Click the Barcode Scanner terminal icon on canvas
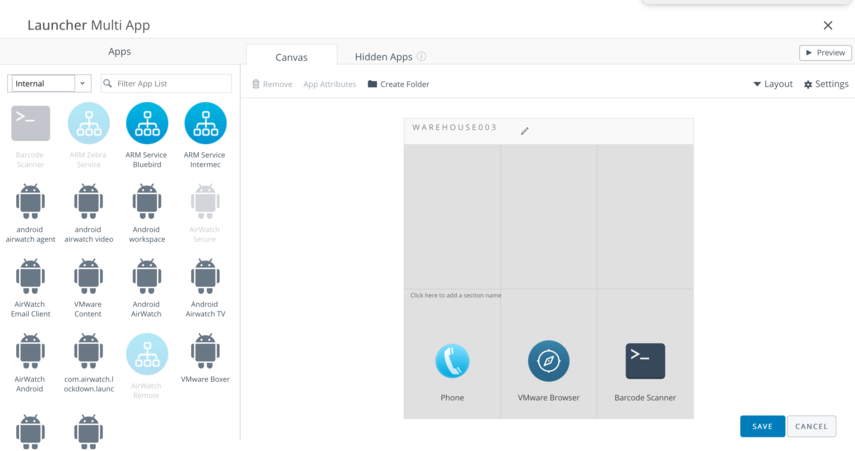This screenshot has width=855, height=451. pos(645,361)
